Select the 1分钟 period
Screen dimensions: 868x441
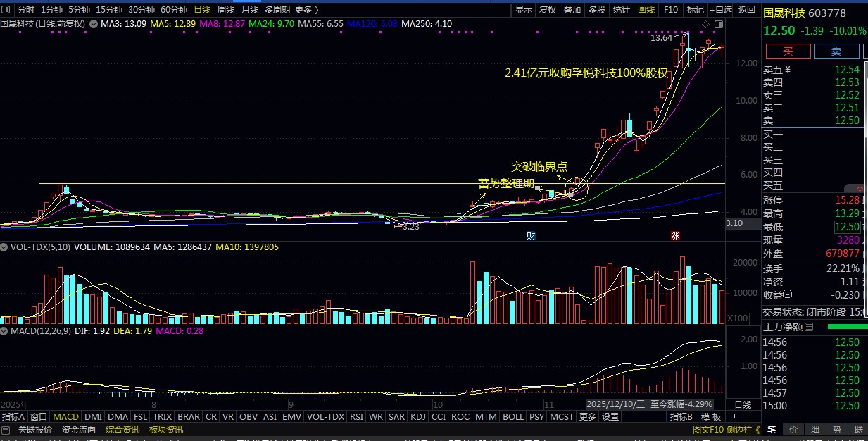[51, 10]
